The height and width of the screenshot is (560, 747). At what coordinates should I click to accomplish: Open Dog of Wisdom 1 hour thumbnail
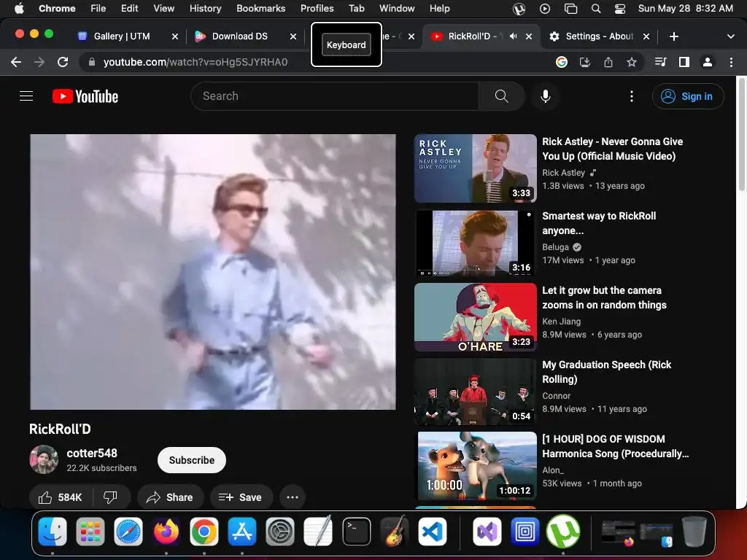click(476, 466)
